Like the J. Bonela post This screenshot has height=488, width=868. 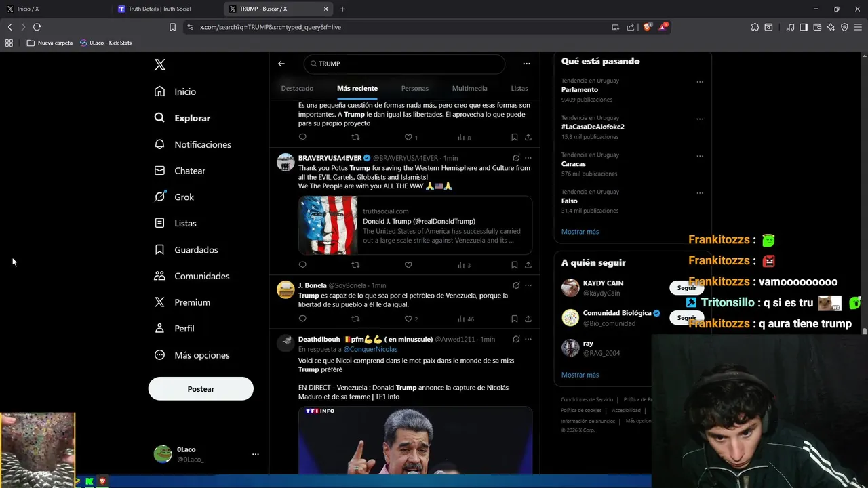408,319
